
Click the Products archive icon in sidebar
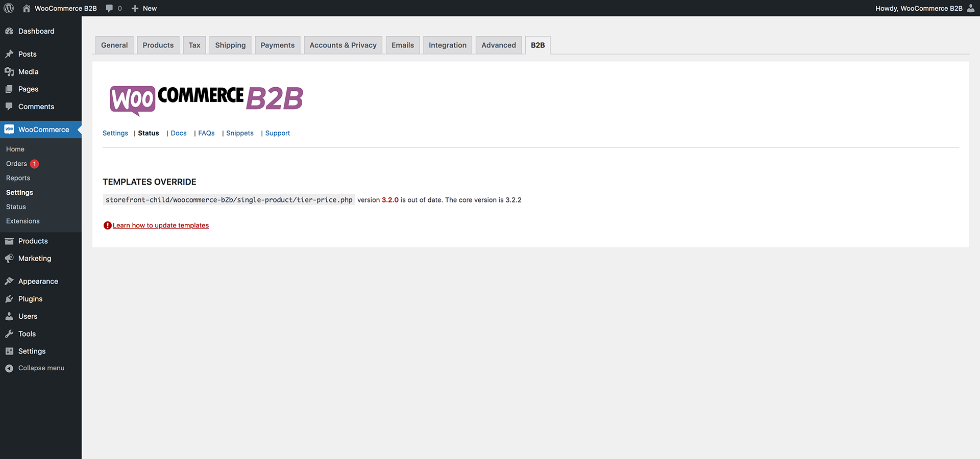tap(9, 241)
